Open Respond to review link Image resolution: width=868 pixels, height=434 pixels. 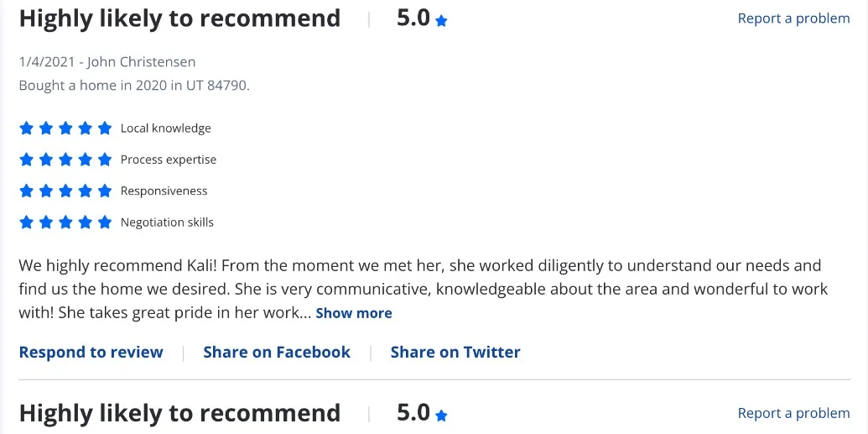(x=91, y=353)
